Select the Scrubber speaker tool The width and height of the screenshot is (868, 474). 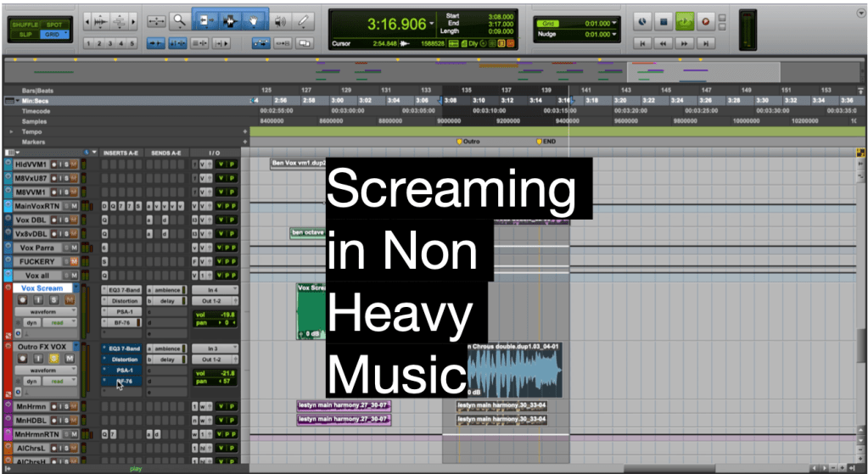[x=280, y=20]
